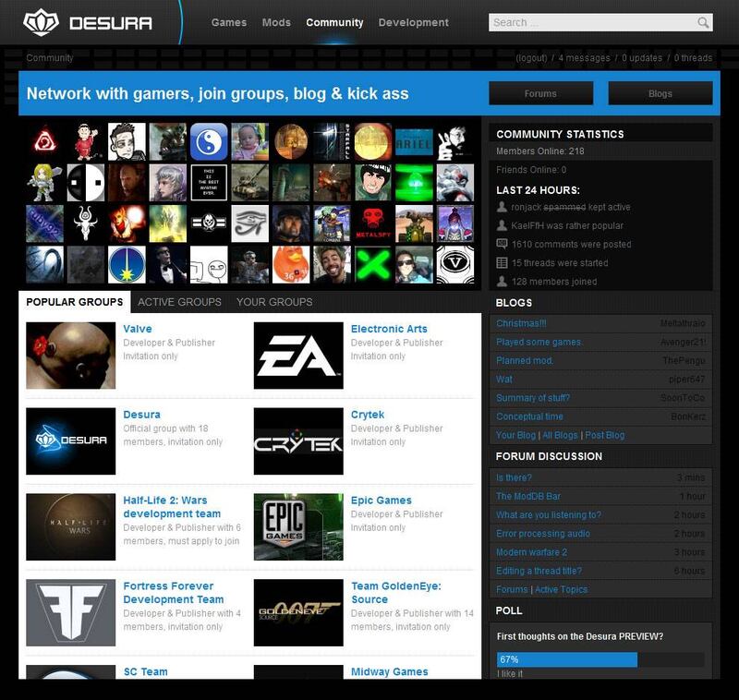Switch to the Active Groups tab
The height and width of the screenshot is (700, 739).
tap(179, 302)
